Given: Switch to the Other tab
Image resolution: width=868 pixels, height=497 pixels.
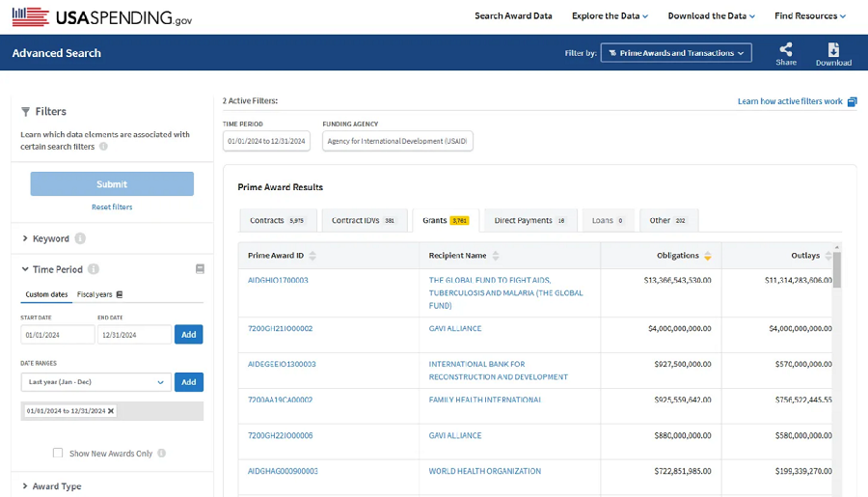Looking at the screenshot, I should (668, 221).
